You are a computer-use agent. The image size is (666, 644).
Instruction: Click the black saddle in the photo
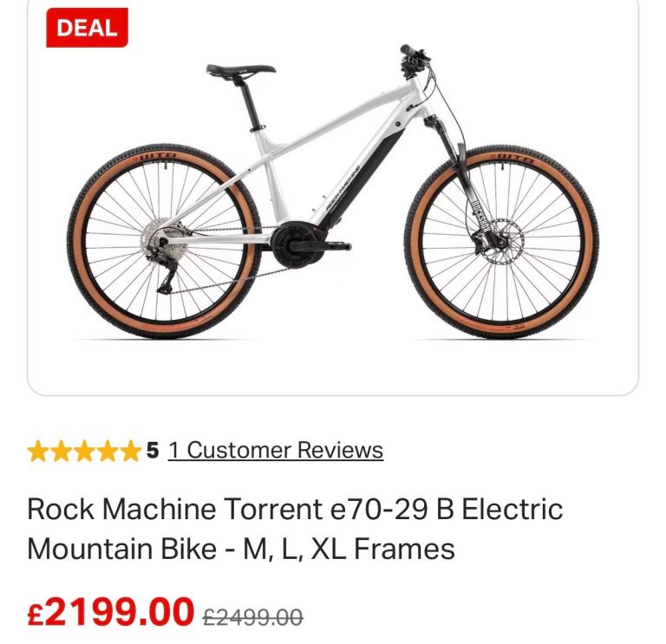(x=240, y=69)
